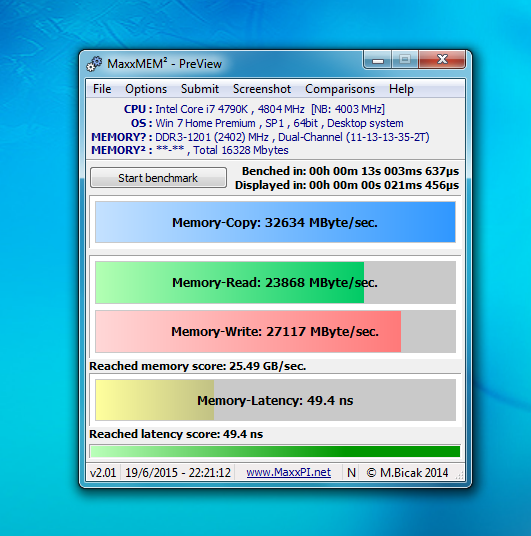
Task: Click the DDR3-1201 (2402) MHz memory line
Action: 260,137
